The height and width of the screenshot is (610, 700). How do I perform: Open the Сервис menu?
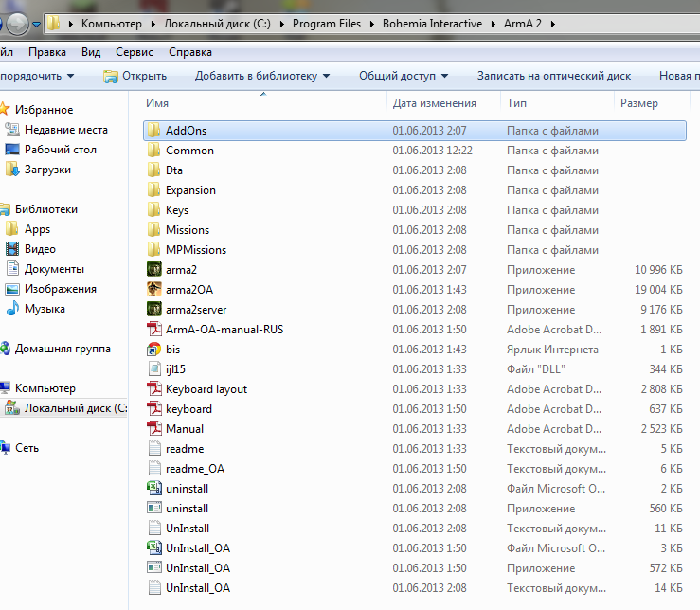point(134,52)
